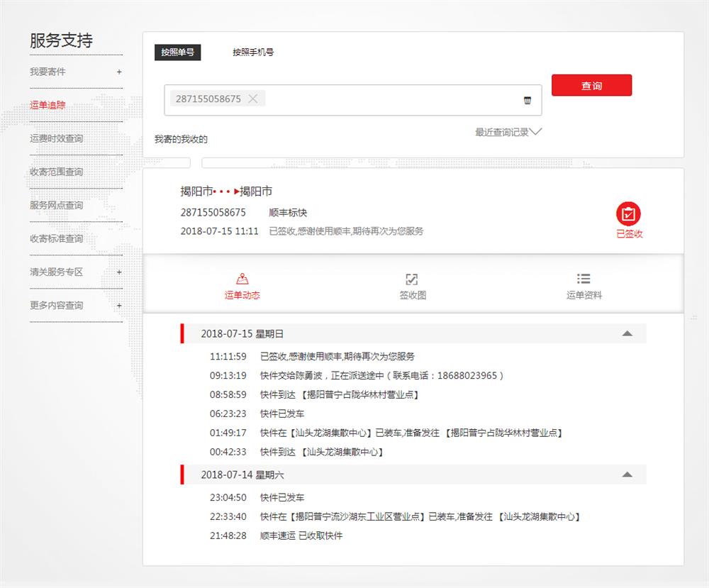Click the red 已签收 status icon
Screen dimensions: 709x588
[628, 213]
